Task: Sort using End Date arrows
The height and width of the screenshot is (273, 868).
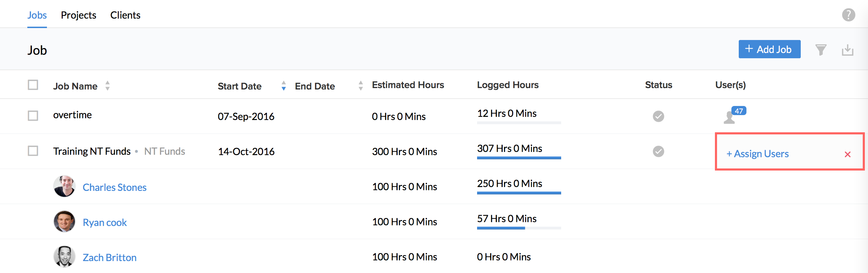Action: click(361, 86)
